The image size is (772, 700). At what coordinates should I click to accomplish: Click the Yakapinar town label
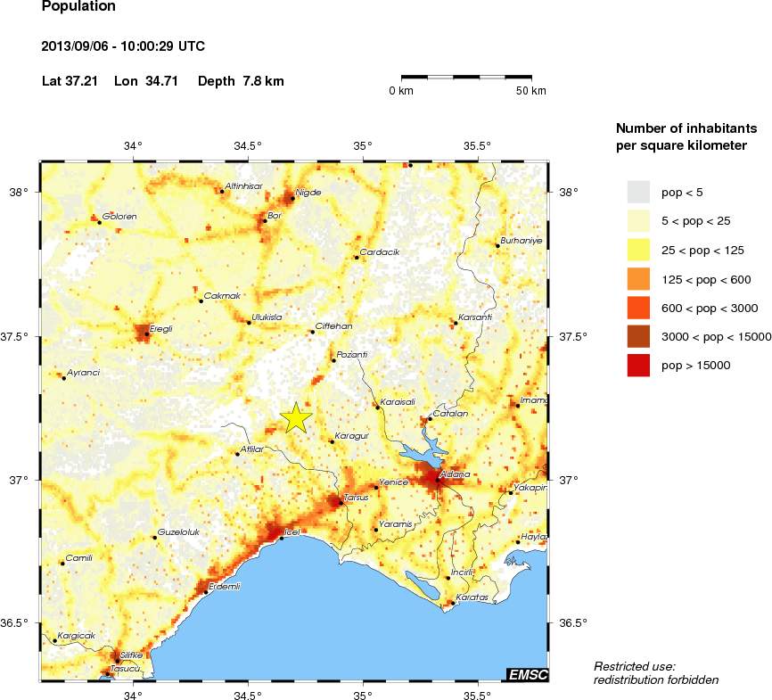[x=530, y=488]
